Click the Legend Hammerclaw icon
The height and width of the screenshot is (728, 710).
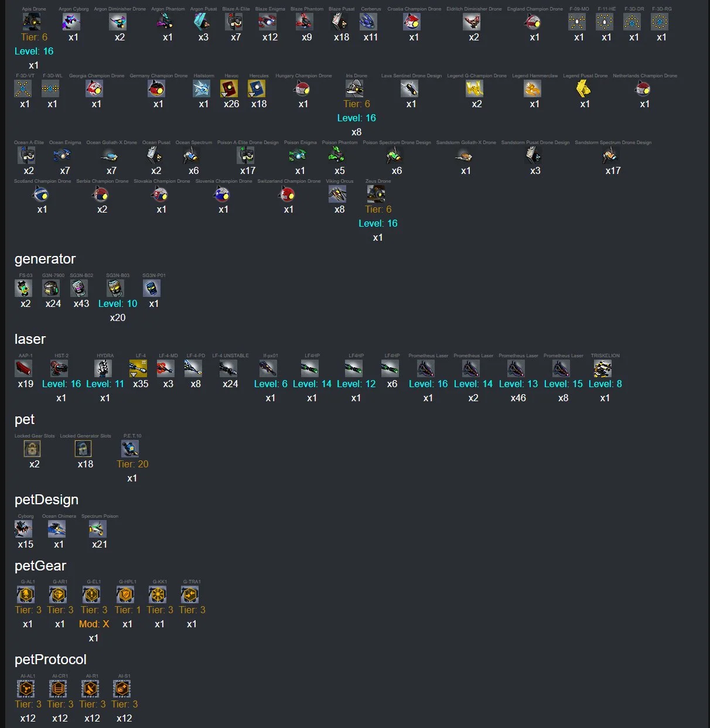533,89
